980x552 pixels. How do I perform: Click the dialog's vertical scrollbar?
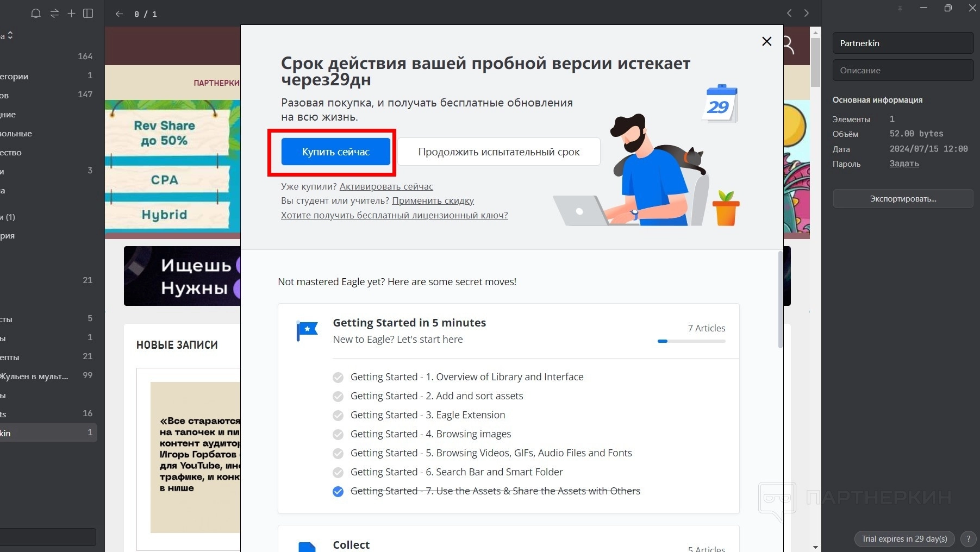781,299
